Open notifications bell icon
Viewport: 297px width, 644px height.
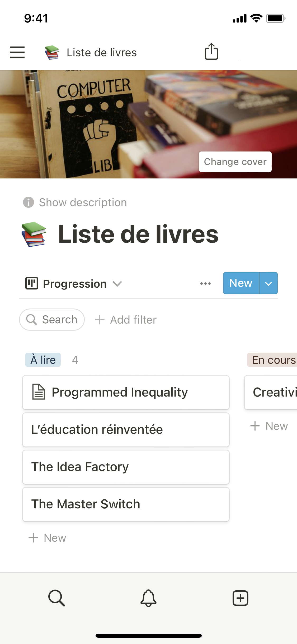(x=148, y=598)
